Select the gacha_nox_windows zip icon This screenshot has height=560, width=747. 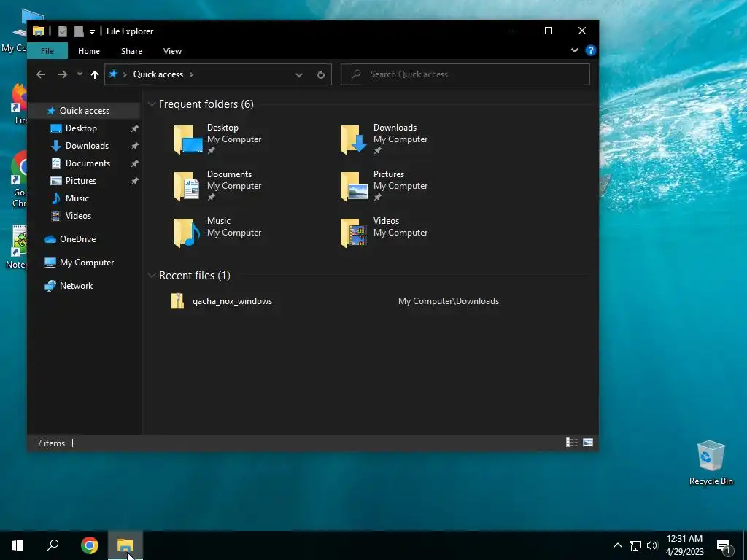point(177,301)
